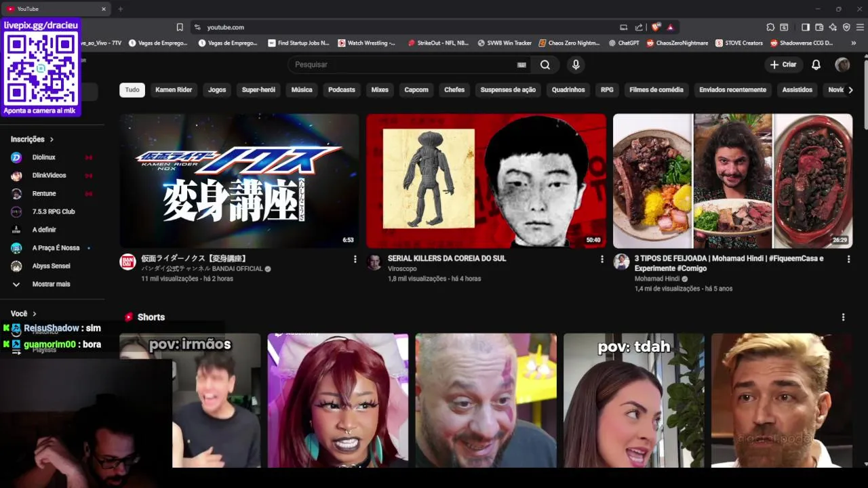868x488 pixels.
Task: Play the 3 Tipos de Feijoada thumbnail
Action: [732, 180]
